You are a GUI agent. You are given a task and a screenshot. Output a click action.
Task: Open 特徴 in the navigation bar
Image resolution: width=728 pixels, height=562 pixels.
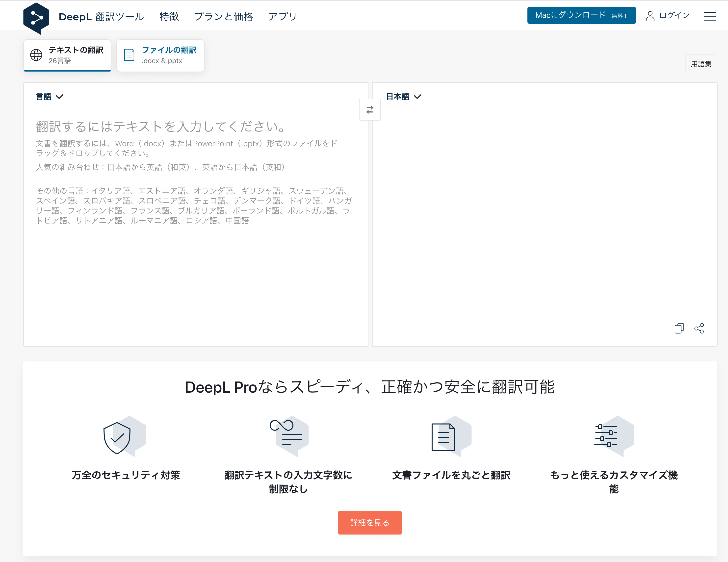click(x=169, y=17)
